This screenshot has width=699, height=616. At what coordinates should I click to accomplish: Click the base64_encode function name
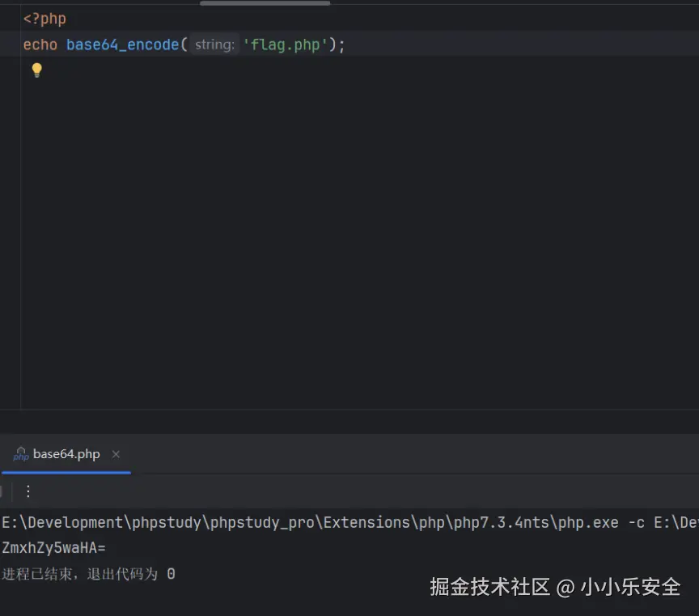pos(122,45)
